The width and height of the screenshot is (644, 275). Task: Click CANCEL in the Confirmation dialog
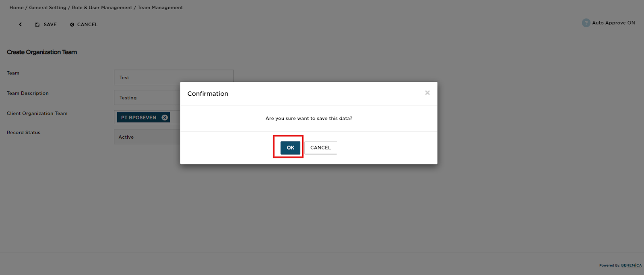320,148
